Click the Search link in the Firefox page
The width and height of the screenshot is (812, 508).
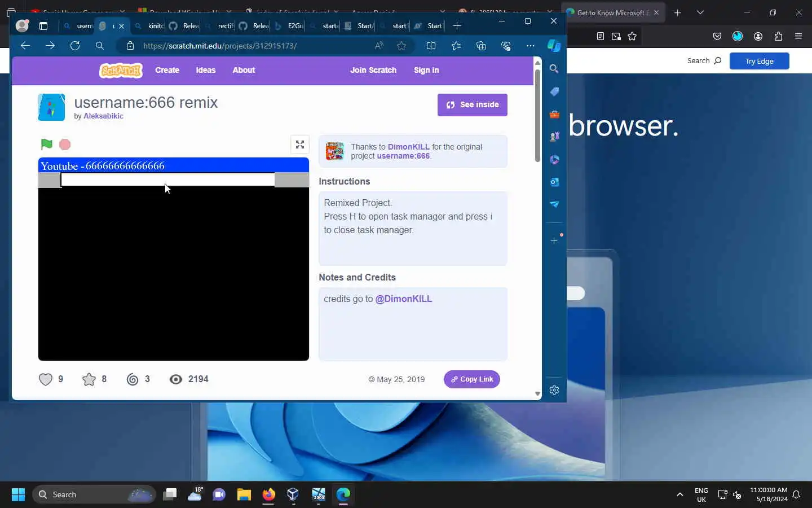point(704,61)
